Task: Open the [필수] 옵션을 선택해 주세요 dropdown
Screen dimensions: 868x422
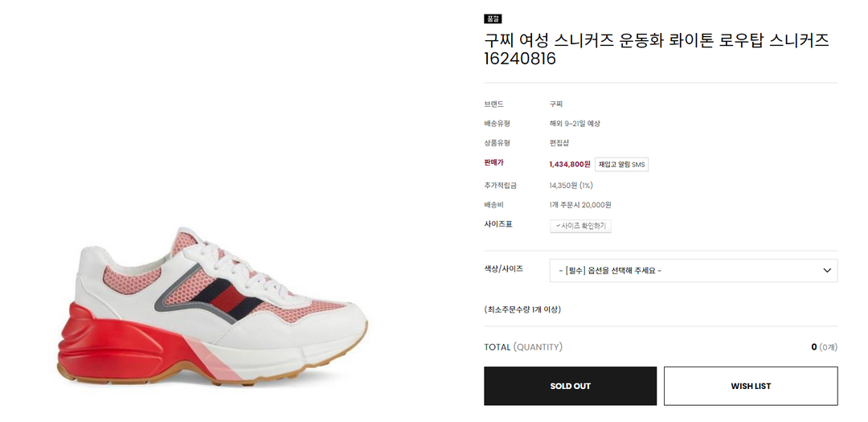Action: click(x=693, y=271)
